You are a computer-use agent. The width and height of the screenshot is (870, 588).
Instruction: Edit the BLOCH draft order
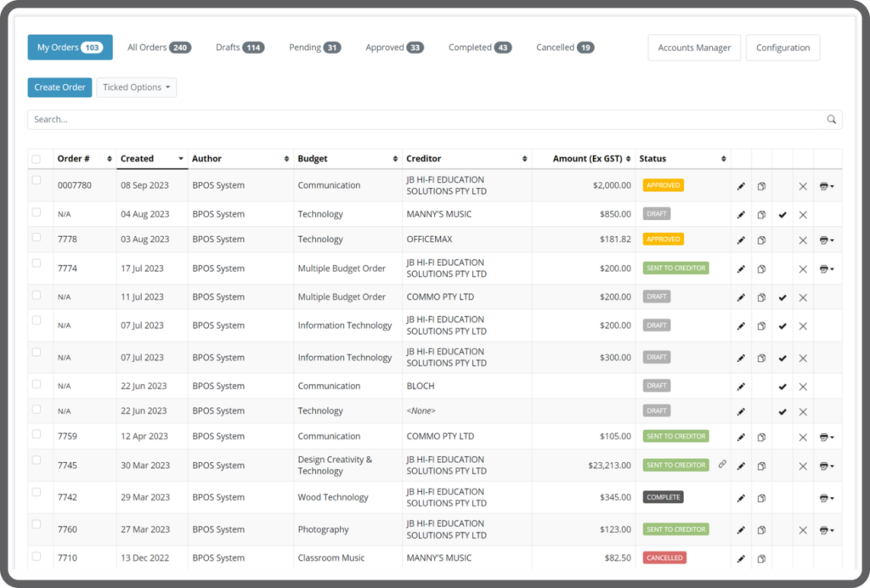741,387
